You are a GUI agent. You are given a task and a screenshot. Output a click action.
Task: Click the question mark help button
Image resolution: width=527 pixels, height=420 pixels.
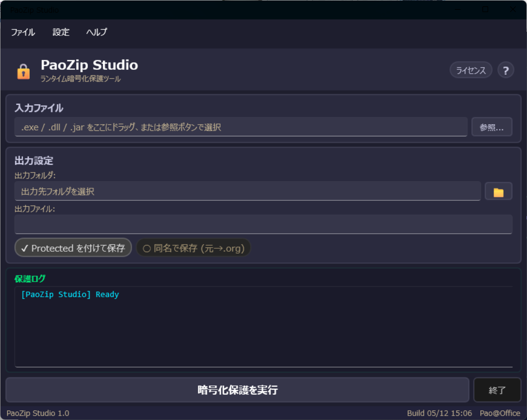click(x=506, y=70)
